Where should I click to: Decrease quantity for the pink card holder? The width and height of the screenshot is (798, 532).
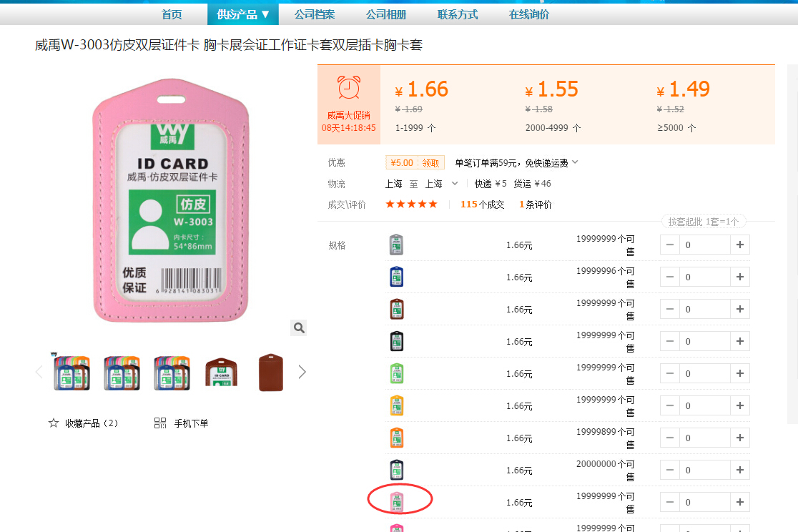(x=670, y=502)
